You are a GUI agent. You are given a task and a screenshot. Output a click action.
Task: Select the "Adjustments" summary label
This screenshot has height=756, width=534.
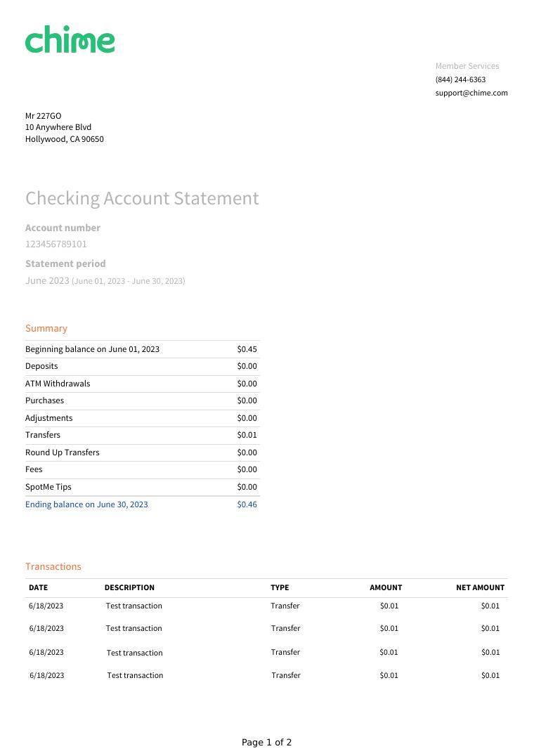tap(48, 418)
